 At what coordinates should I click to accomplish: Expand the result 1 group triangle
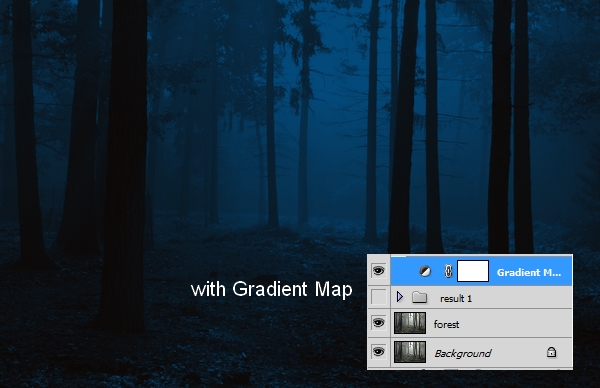point(400,297)
